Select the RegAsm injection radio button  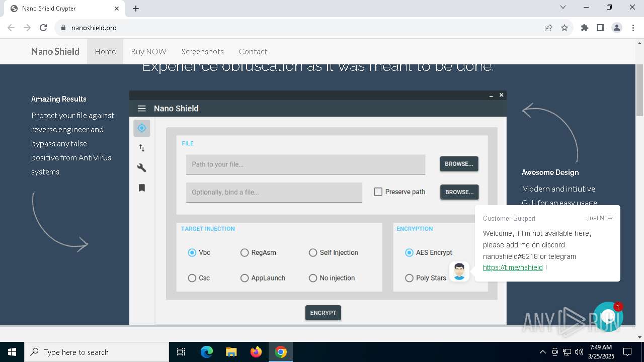tap(245, 252)
